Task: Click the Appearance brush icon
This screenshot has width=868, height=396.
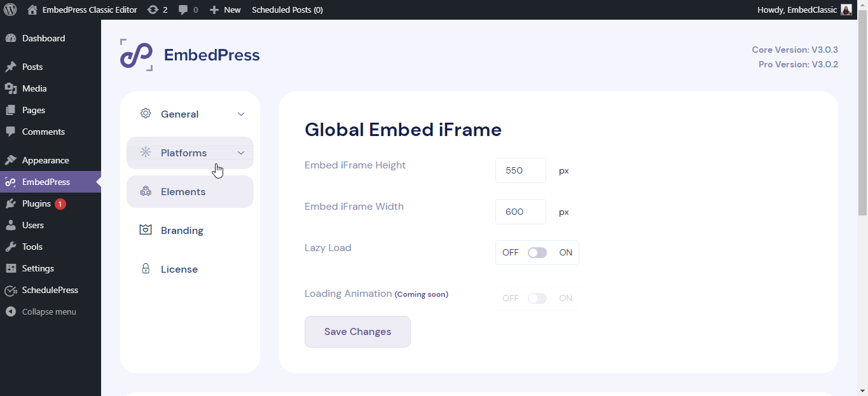Action: [11, 160]
